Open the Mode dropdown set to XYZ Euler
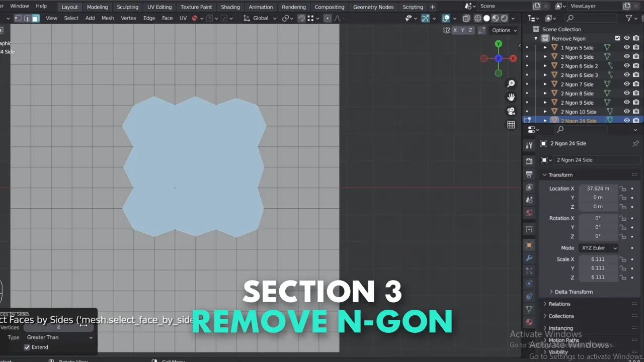Image resolution: width=644 pixels, height=362 pixels. [599, 247]
